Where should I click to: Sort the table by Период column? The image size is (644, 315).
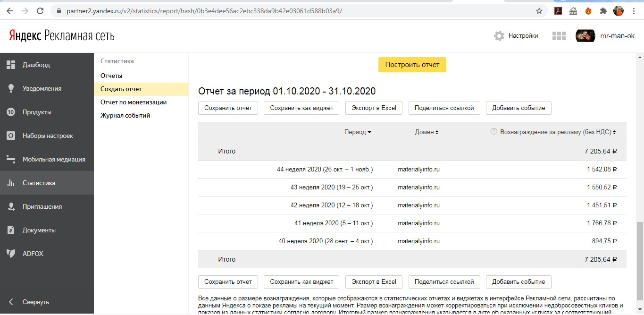(x=358, y=132)
